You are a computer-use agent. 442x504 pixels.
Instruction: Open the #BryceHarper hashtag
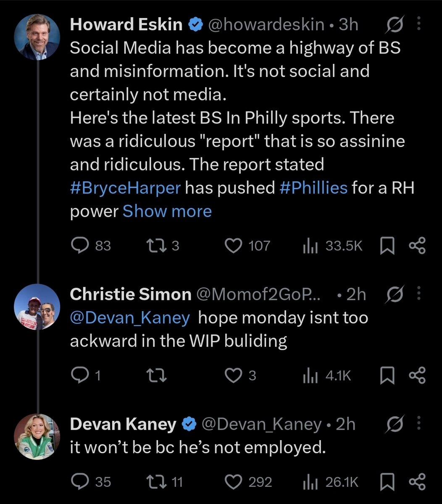click(x=125, y=188)
